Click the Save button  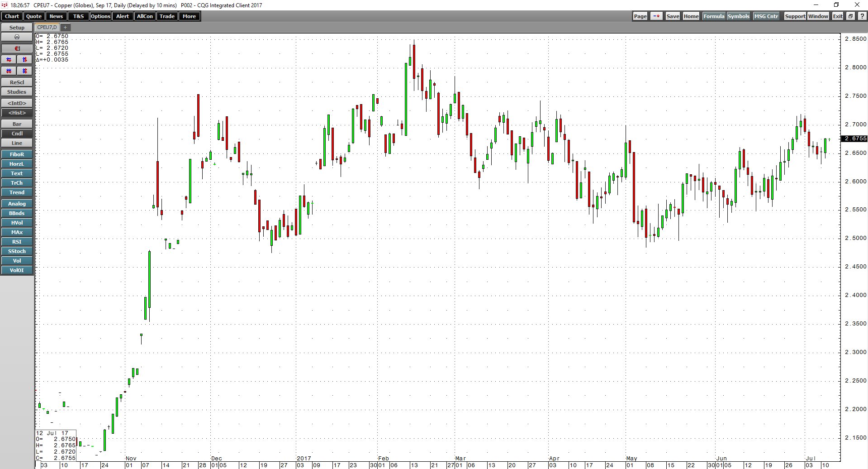[x=673, y=16]
